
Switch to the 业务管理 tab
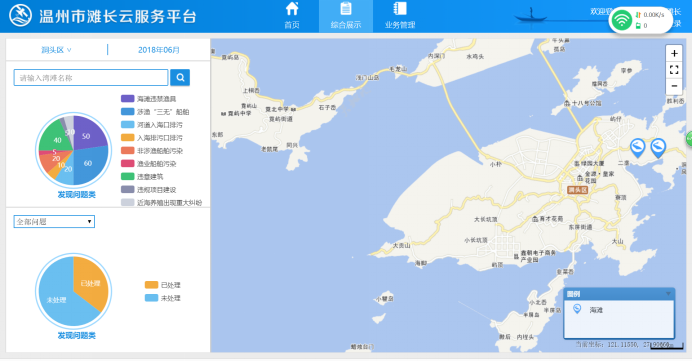pos(400,15)
